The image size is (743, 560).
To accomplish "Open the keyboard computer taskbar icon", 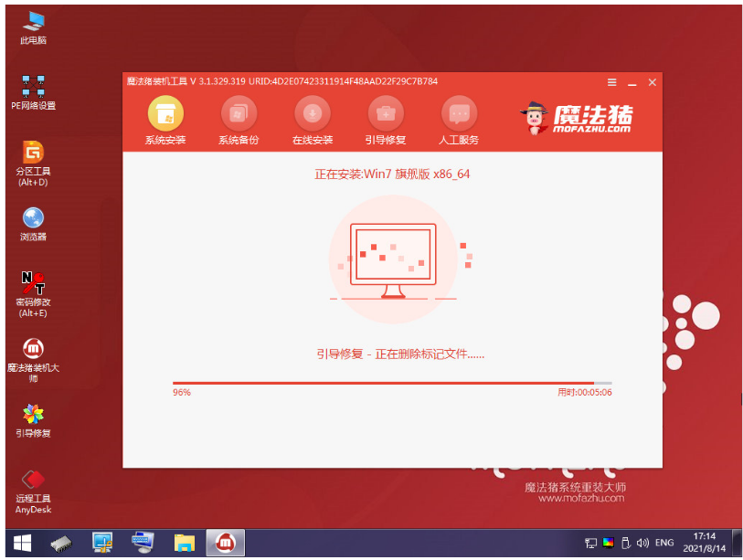I will (143, 543).
